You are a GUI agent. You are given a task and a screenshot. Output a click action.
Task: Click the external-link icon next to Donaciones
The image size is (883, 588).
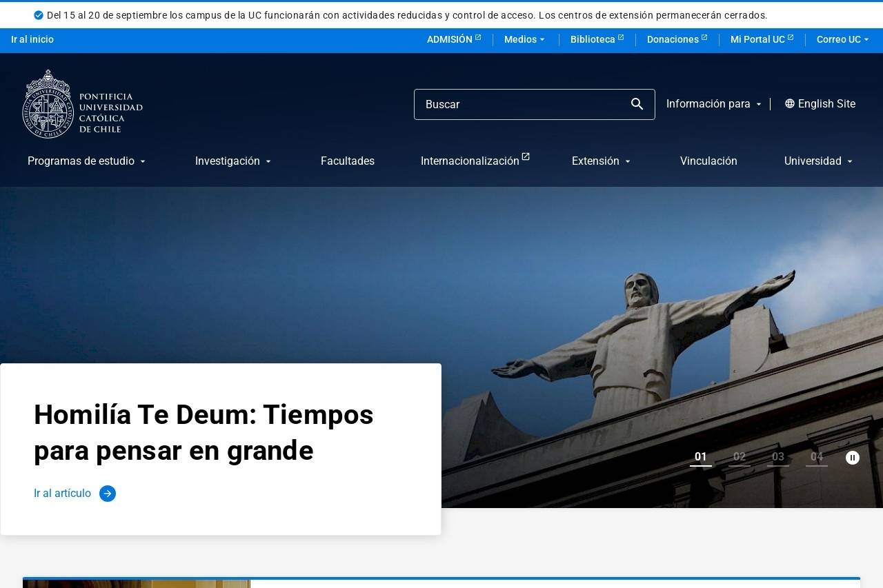point(704,37)
